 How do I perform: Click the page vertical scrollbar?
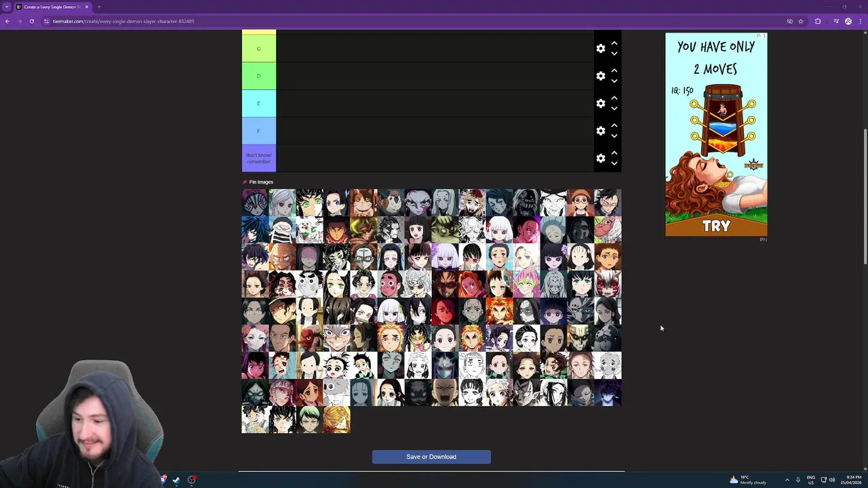point(865,197)
